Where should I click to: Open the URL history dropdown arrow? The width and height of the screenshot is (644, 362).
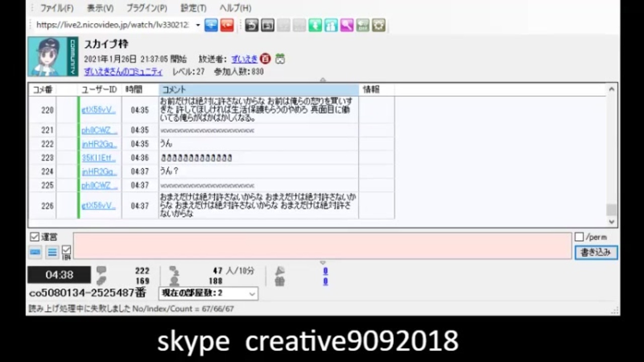(x=198, y=25)
